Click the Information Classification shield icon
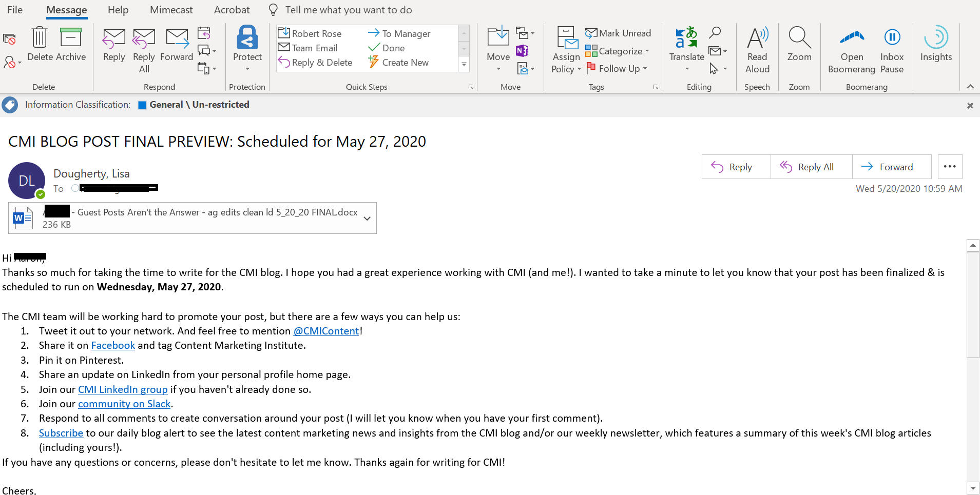 point(10,105)
